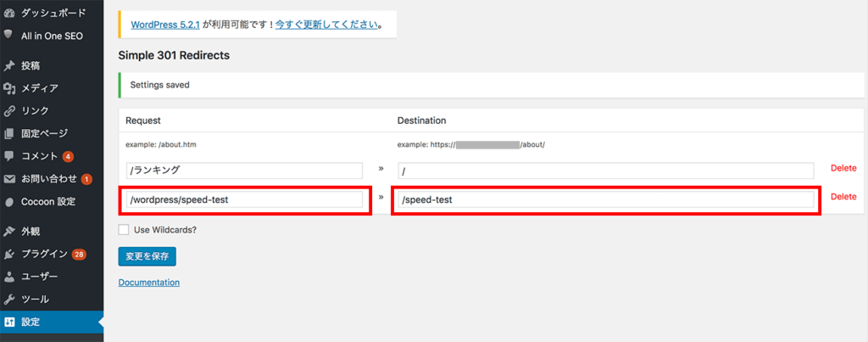Image resolution: width=868 pixels, height=342 pixels.
Task: Click the wrench icon beside ツール
Action: tap(8, 300)
